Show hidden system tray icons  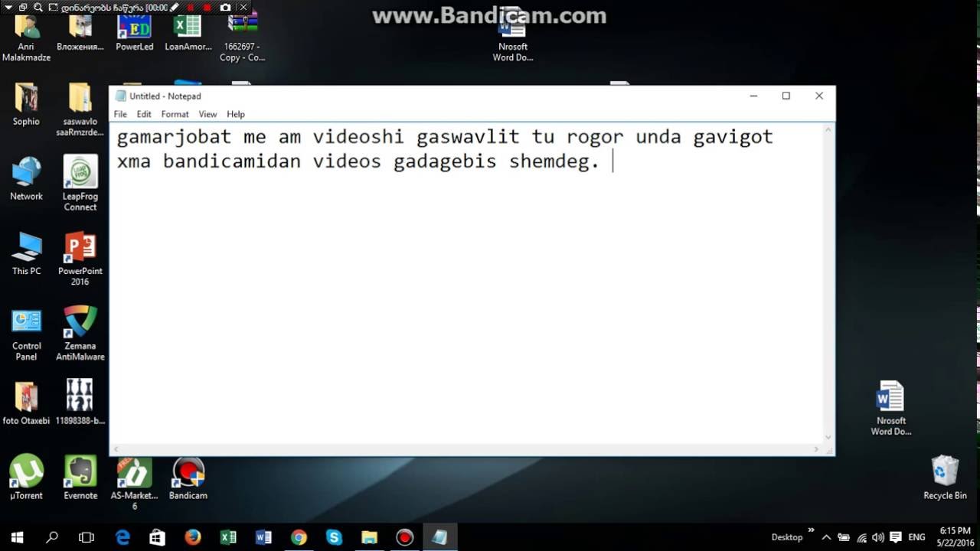pos(826,537)
